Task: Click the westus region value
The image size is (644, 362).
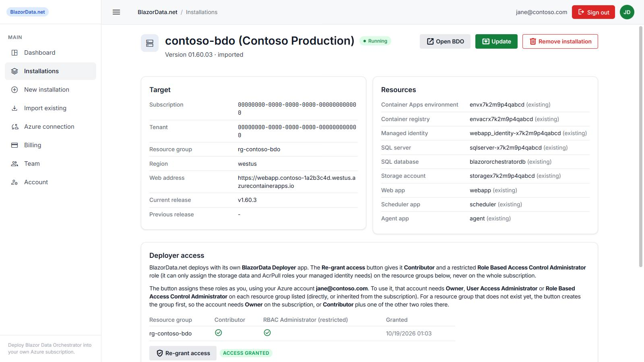Action: [x=247, y=164]
